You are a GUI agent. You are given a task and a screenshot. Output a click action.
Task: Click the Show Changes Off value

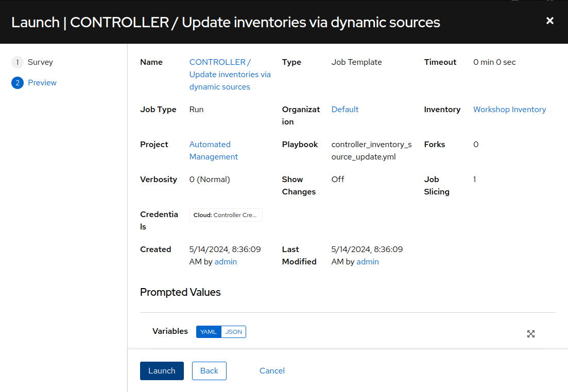(x=338, y=179)
